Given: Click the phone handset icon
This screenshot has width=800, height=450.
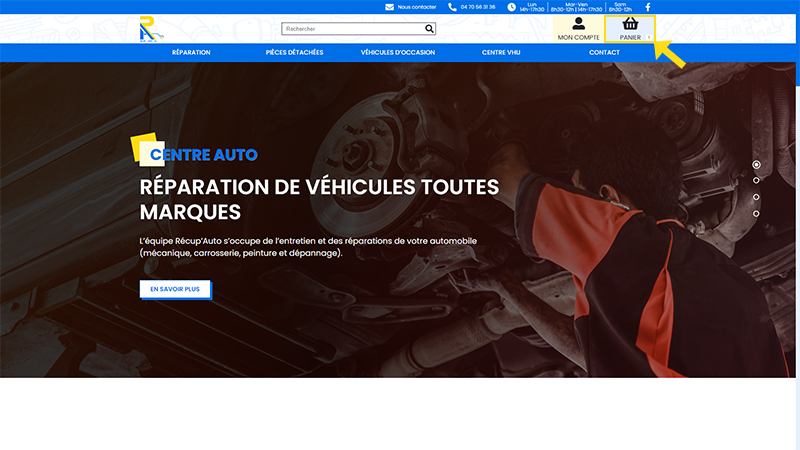Looking at the screenshot, I should [452, 7].
